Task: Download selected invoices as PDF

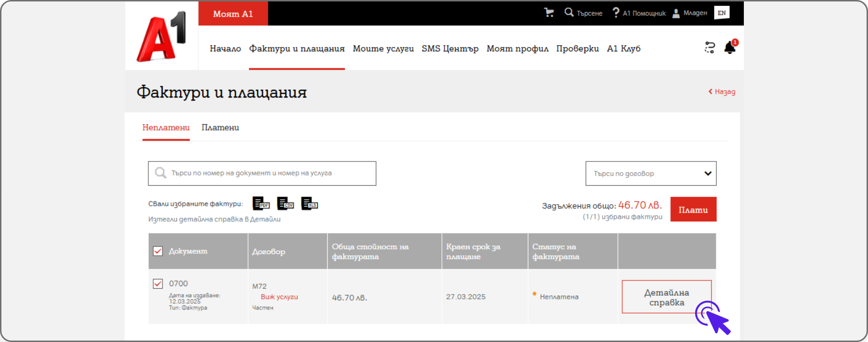Action: point(261,204)
